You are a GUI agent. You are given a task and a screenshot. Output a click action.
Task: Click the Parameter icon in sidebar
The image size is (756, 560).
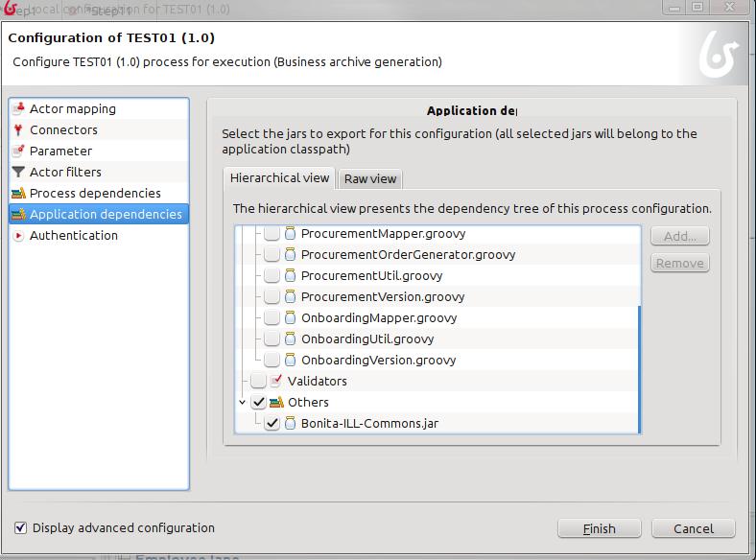[18, 151]
